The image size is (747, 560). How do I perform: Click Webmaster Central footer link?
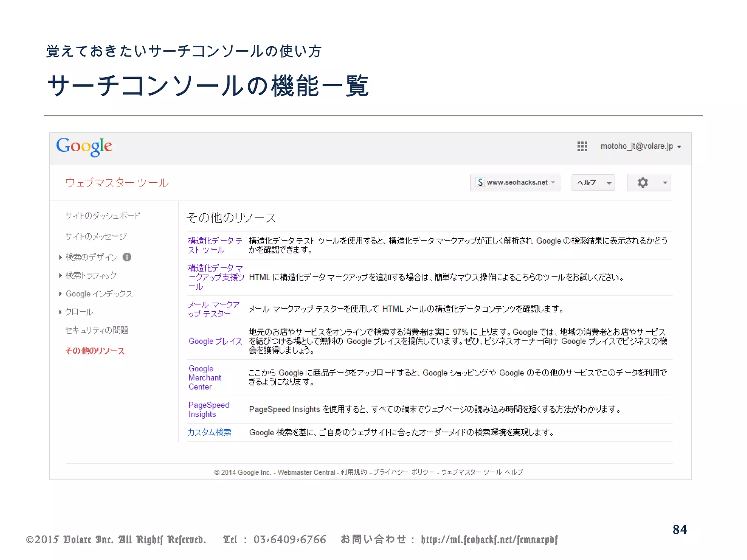click(306, 472)
